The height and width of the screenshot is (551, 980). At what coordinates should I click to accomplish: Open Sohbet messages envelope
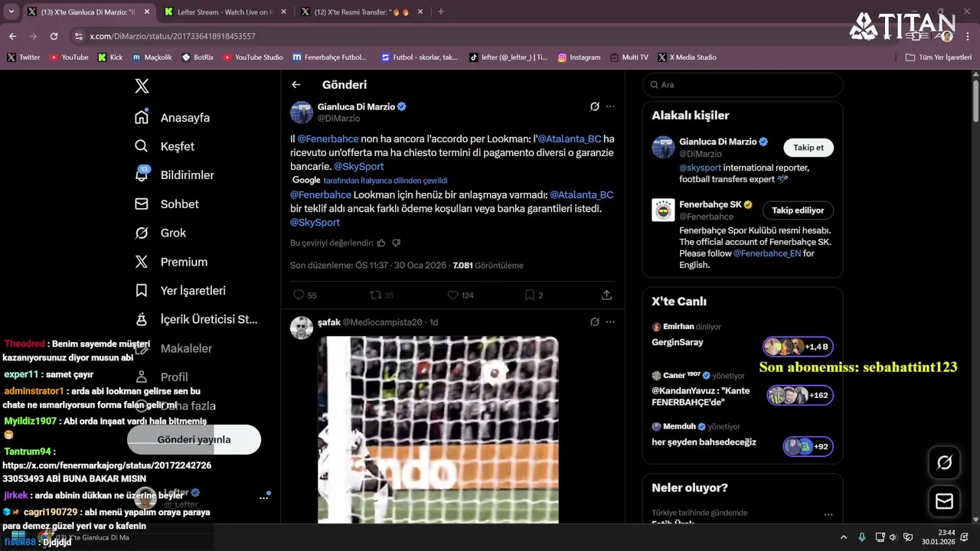[x=167, y=204]
